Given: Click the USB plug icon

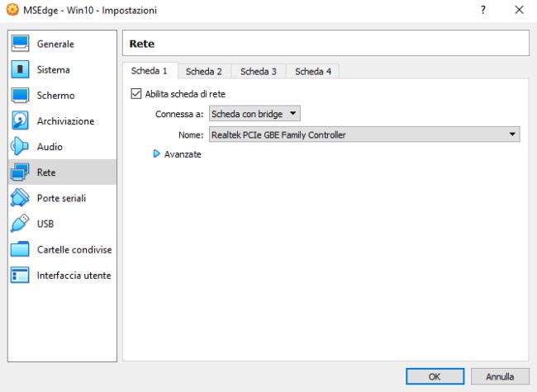Looking at the screenshot, I should (21, 224).
